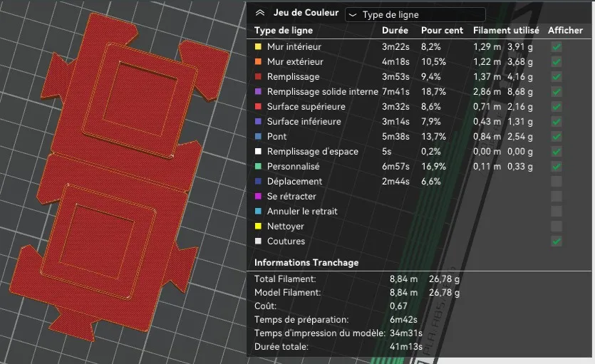Enable Annuler le retrait display checkbox
The image size is (595, 364).
[x=557, y=211]
